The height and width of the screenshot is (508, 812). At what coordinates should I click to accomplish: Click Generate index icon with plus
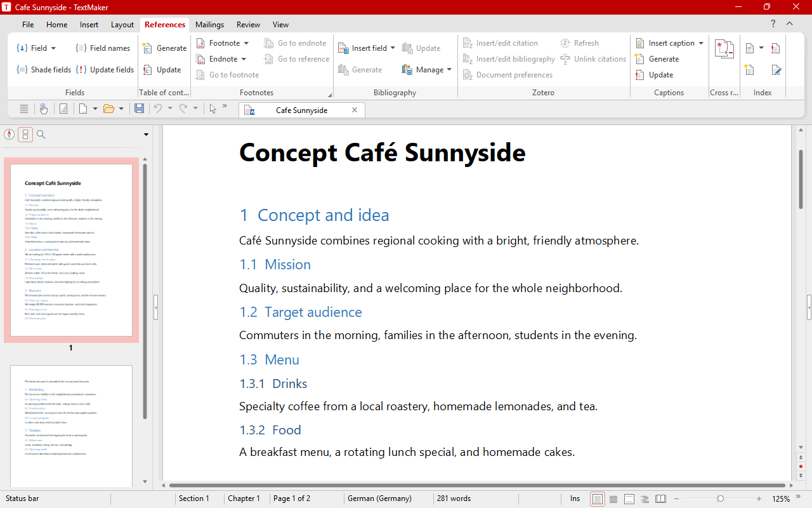[750, 70]
